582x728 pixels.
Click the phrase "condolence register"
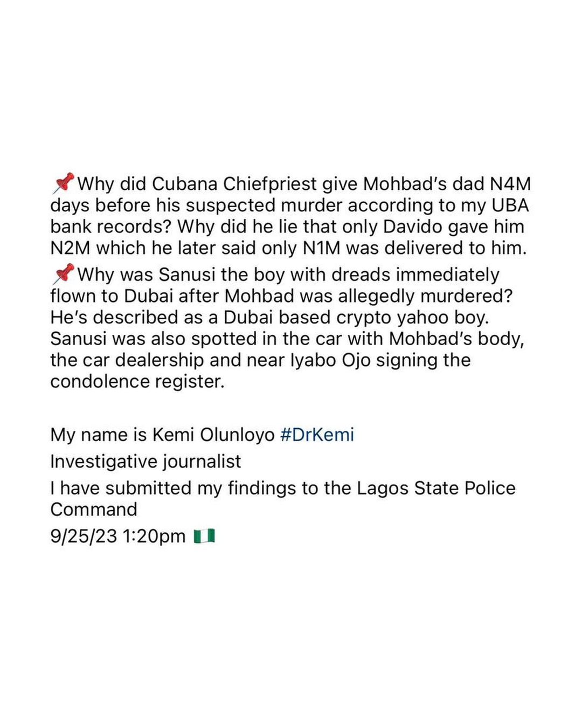[x=137, y=381]
